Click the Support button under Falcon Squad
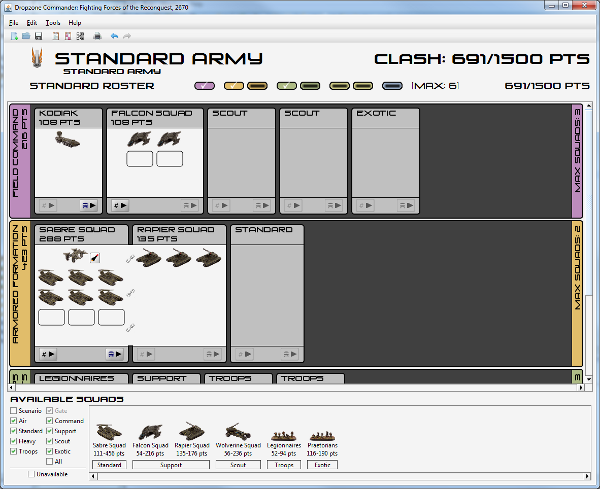The width and height of the screenshot is (600, 489). tap(171, 465)
